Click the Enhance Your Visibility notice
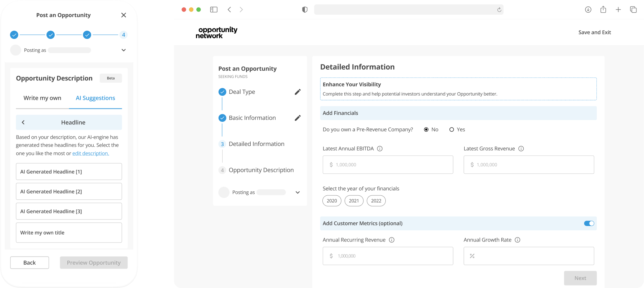 pyautogui.click(x=458, y=89)
